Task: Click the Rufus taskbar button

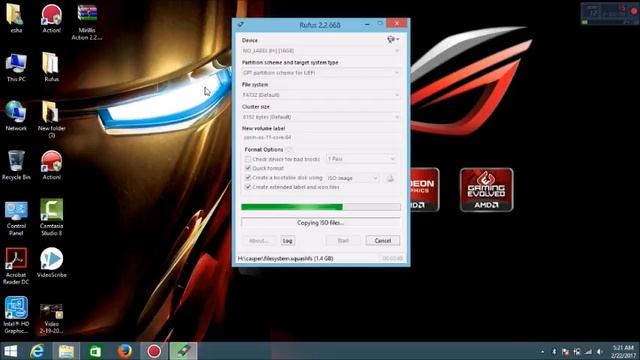Action: [x=183, y=351]
